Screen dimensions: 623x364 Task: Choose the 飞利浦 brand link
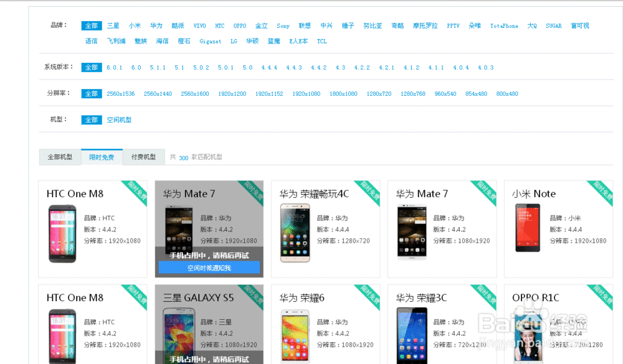[x=116, y=41]
